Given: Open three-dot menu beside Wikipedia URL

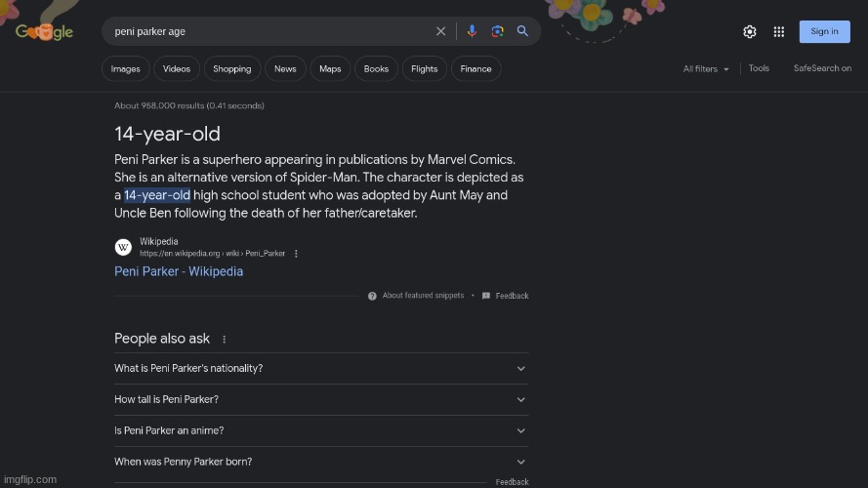Looking at the screenshot, I should click(296, 254).
